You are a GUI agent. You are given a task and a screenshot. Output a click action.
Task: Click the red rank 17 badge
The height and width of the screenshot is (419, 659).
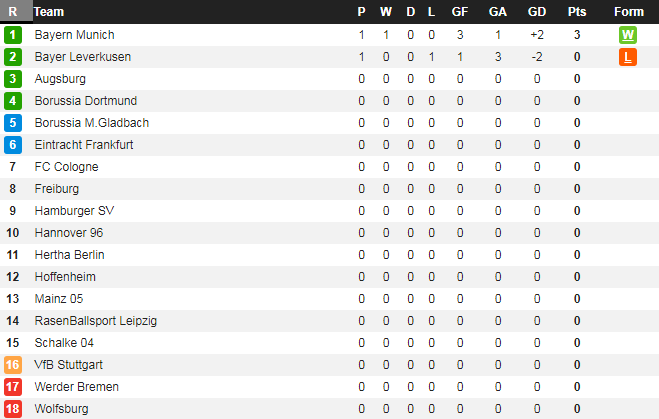pyautogui.click(x=13, y=387)
